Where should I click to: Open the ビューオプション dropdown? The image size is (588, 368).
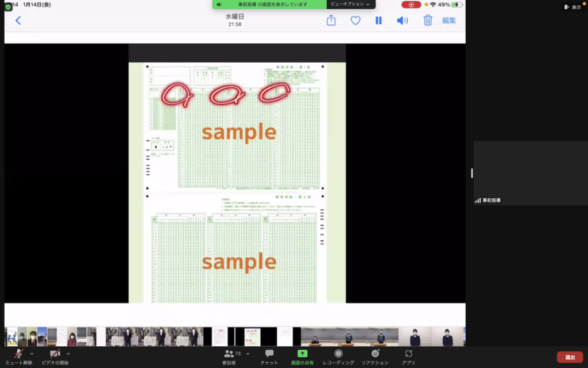tap(350, 4)
